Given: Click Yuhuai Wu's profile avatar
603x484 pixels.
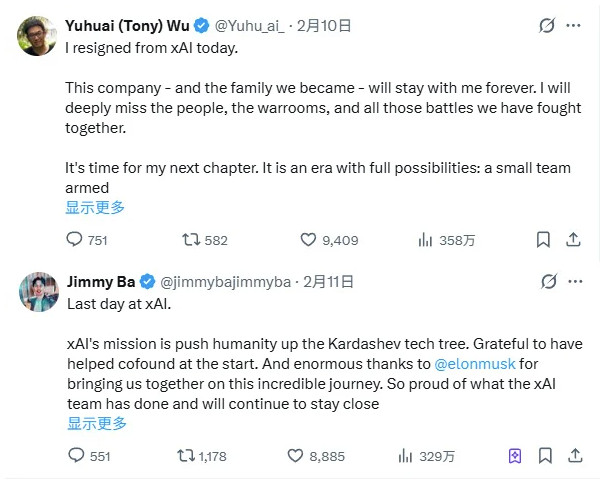Looking at the screenshot, I should coord(37,35).
